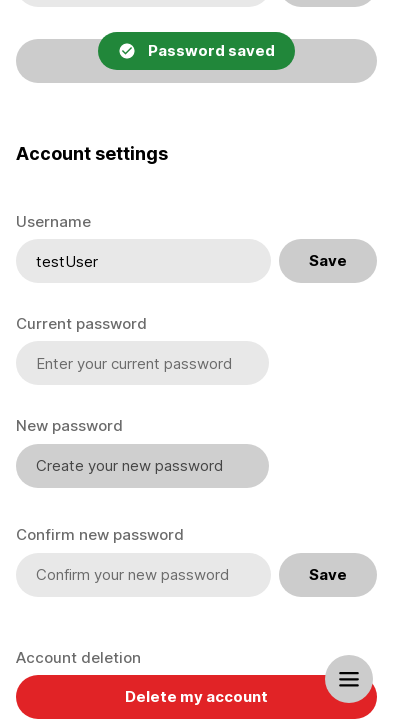Click the Username label
The height and width of the screenshot is (727, 393).
(54, 222)
